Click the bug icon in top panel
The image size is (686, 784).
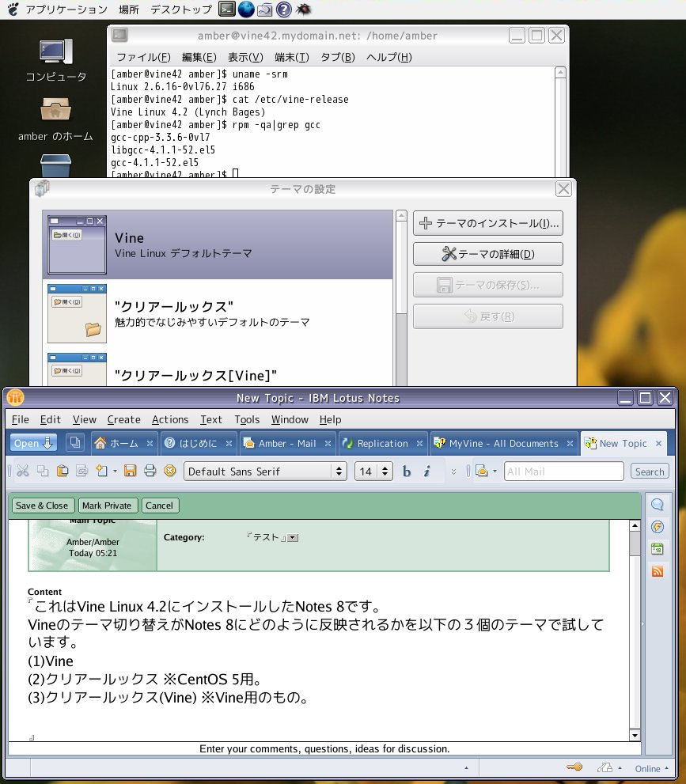(x=303, y=9)
